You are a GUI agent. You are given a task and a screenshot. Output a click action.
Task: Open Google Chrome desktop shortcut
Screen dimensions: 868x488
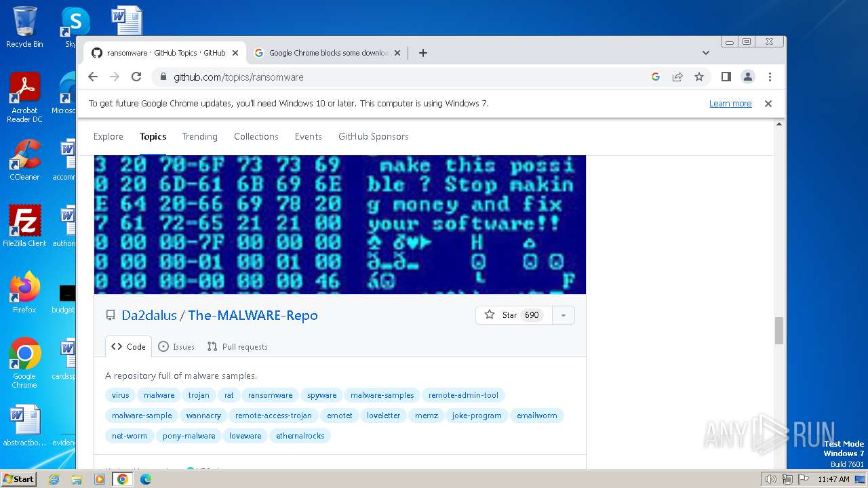pyautogui.click(x=24, y=363)
